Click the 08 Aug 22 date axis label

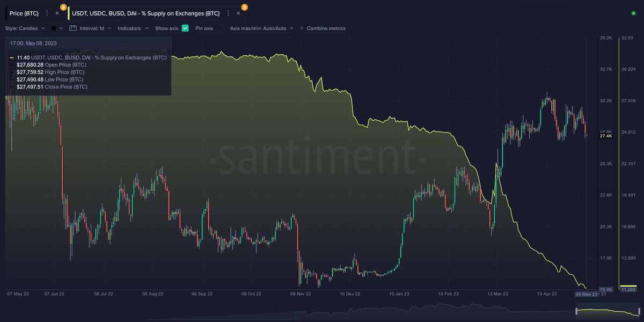152,294
